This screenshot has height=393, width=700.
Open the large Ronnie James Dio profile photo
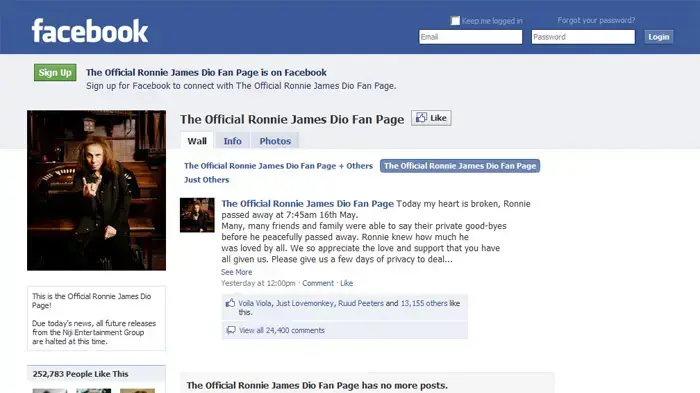tap(96, 190)
